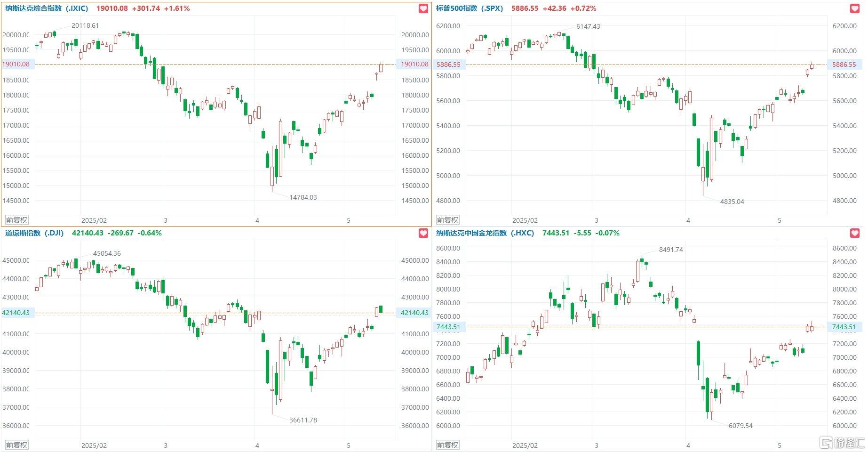Open the 纳斯达克中国金龙指数 (.HXC) title
Screen dimensions: 868x453
[485, 233]
